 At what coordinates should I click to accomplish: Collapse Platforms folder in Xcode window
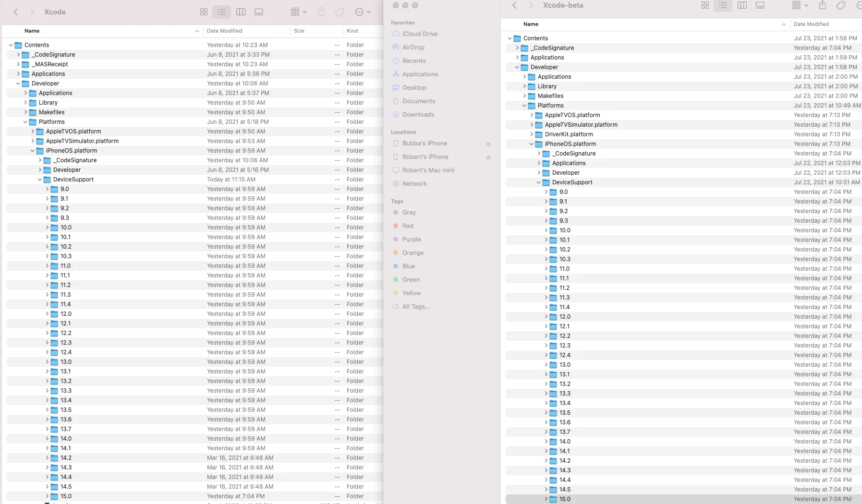(x=25, y=122)
